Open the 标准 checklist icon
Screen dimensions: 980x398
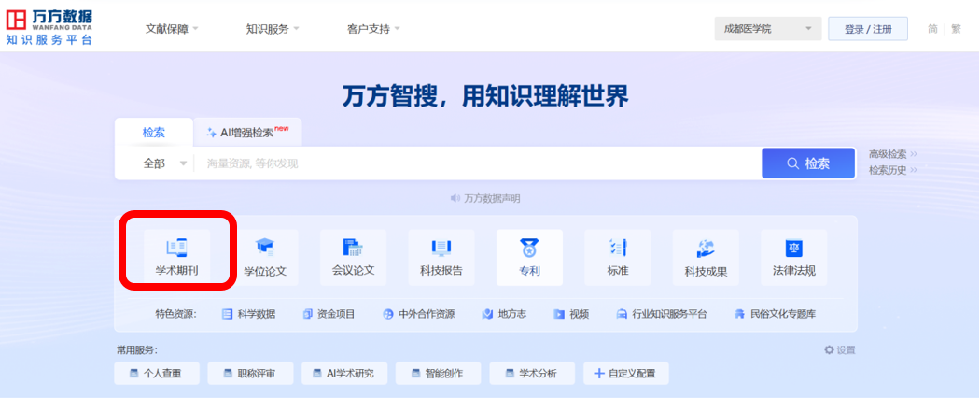coord(618,248)
